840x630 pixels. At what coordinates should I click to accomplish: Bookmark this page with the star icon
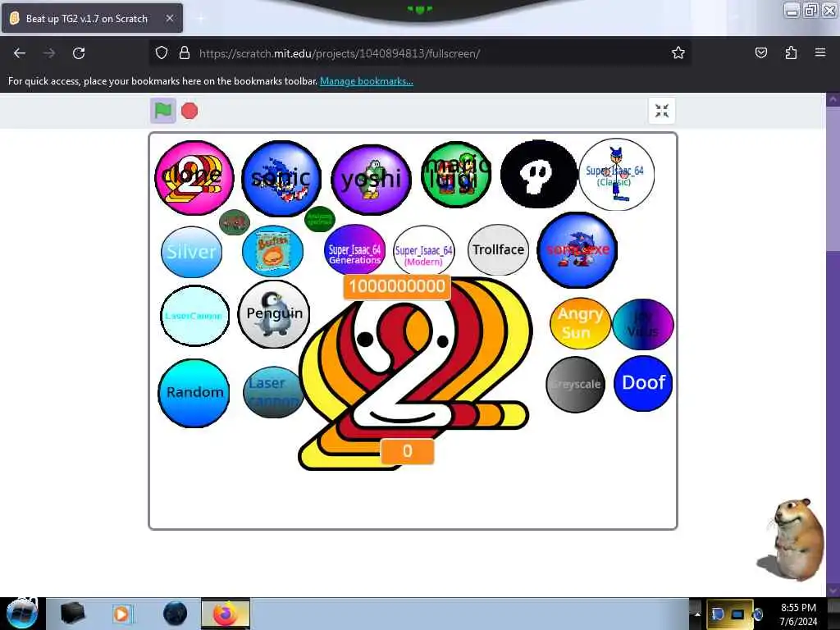coord(678,52)
